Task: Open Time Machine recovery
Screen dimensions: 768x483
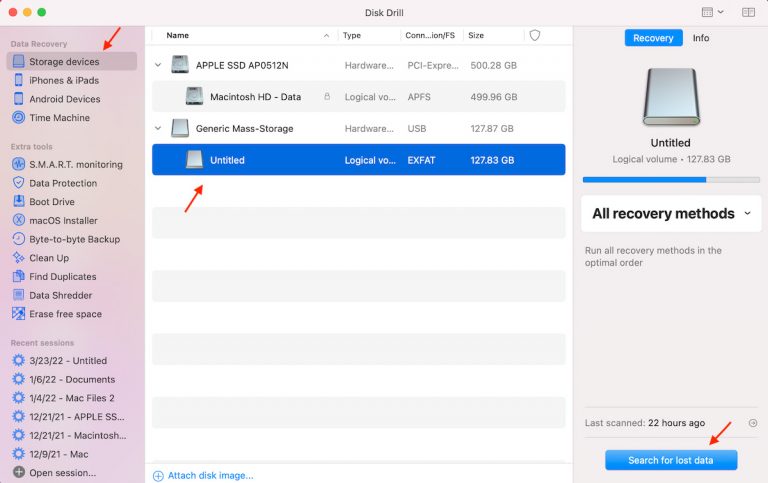Action: [59, 118]
